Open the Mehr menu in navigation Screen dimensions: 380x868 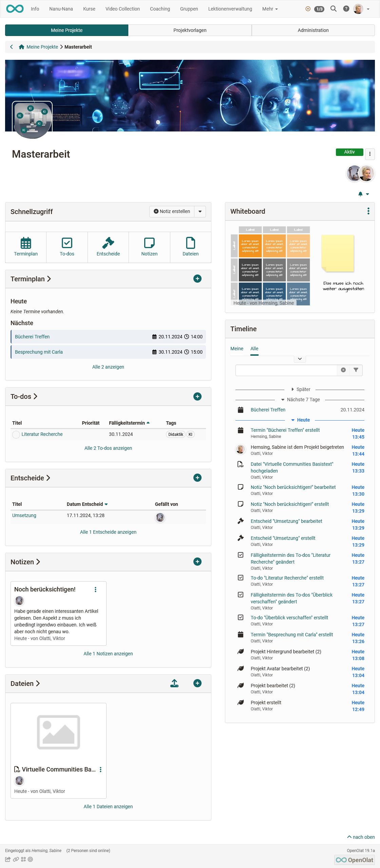pos(270,9)
